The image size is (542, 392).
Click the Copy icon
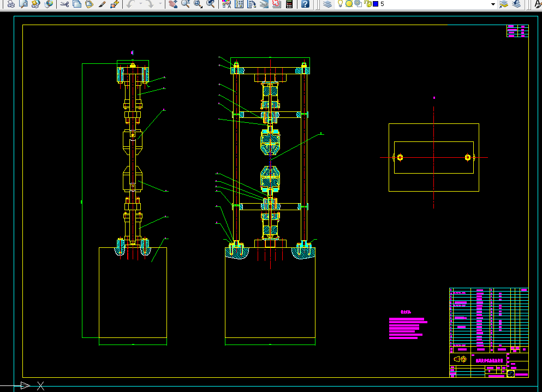(x=77, y=4)
